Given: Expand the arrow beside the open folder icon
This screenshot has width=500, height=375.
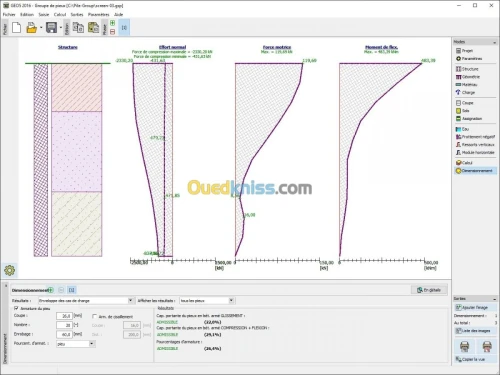Looking at the screenshot, I should pos(41,28).
